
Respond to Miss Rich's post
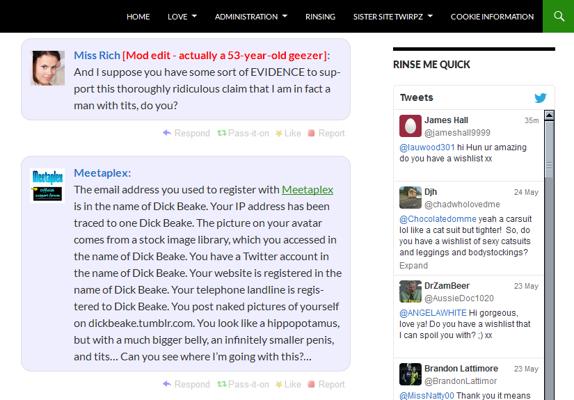coord(186,133)
